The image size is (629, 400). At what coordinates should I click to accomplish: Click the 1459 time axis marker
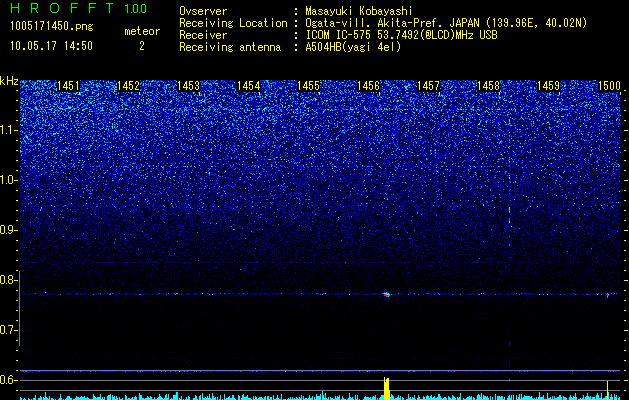[x=548, y=86]
